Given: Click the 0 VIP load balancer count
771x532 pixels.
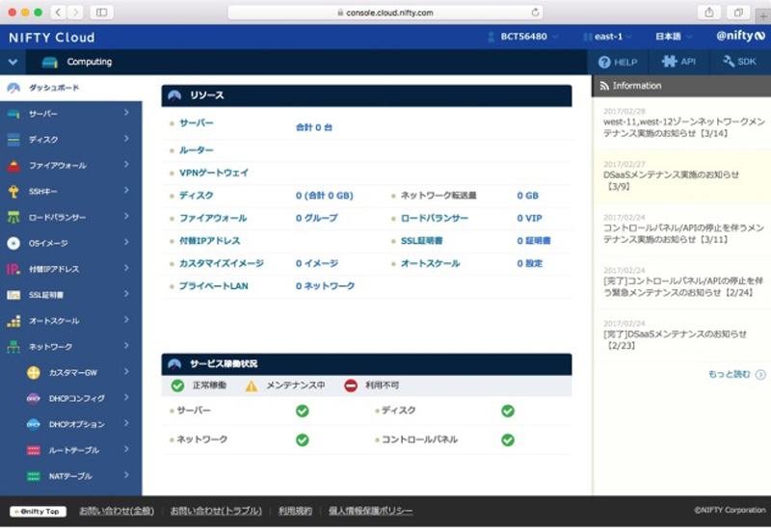Looking at the screenshot, I should click(x=529, y=219).
